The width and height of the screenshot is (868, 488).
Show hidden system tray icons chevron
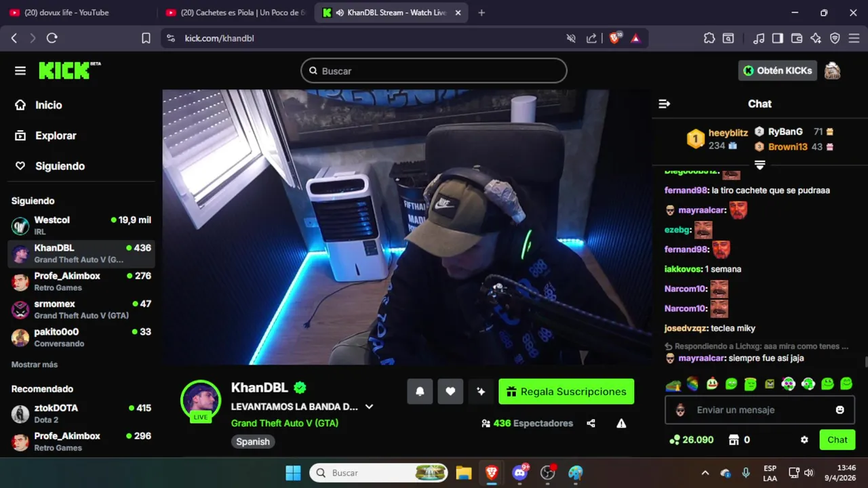click(x=705, y=472)
